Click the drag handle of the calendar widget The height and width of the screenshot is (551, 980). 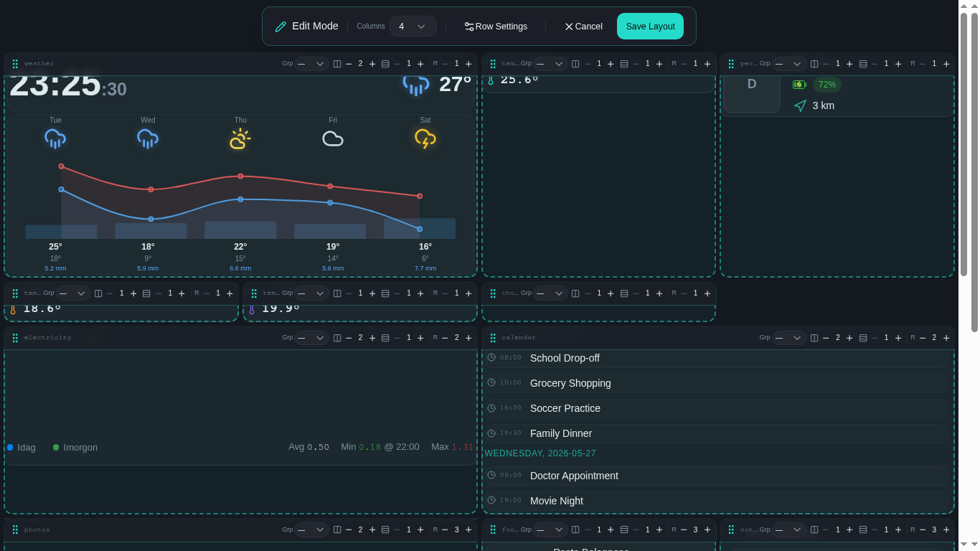pyautogui.click(x=493, y=338)
